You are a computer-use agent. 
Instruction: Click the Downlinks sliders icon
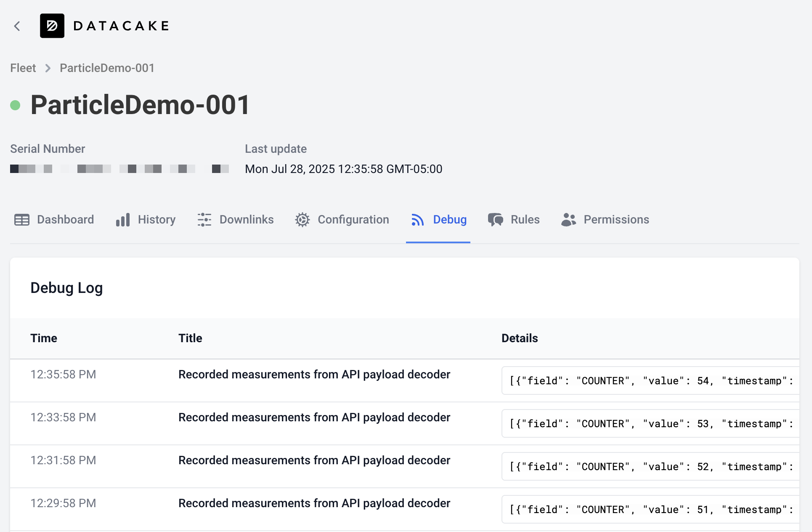coord(204,220)
